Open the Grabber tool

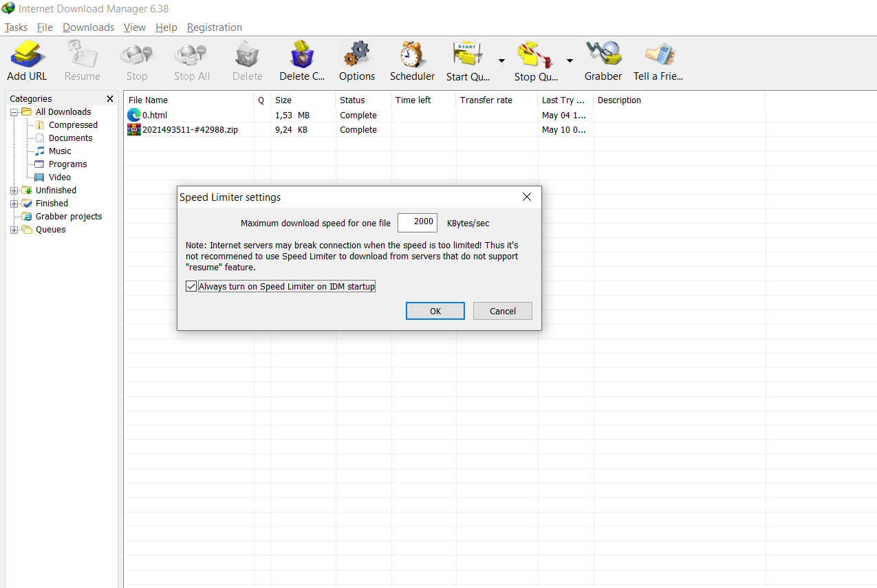pyautogui.click(x=603, y=54)
